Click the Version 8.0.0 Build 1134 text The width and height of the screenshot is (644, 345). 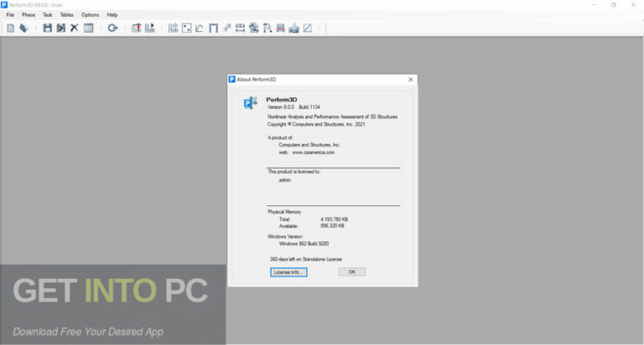293,107
